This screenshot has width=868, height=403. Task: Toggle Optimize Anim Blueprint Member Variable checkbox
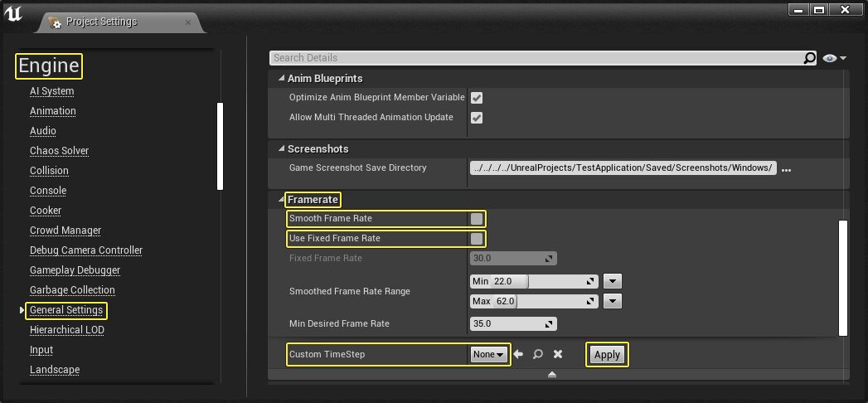[x=476, y=98]
